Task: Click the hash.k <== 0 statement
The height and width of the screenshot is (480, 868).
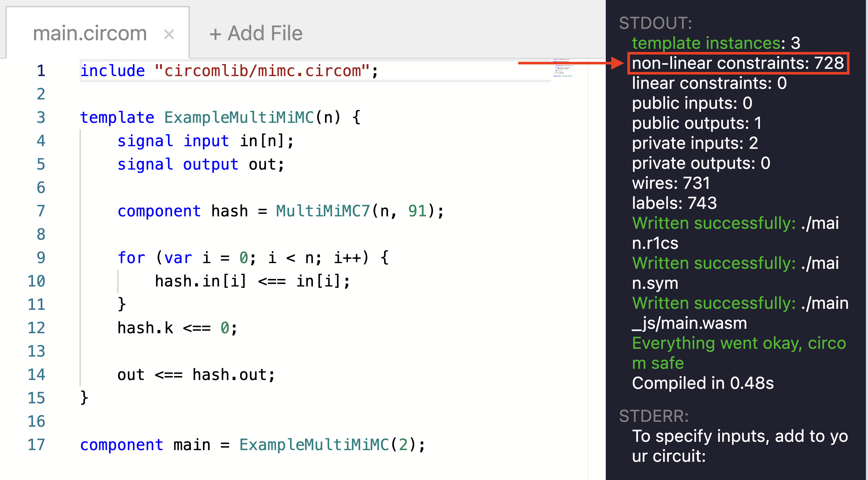Action: (177, 328)
